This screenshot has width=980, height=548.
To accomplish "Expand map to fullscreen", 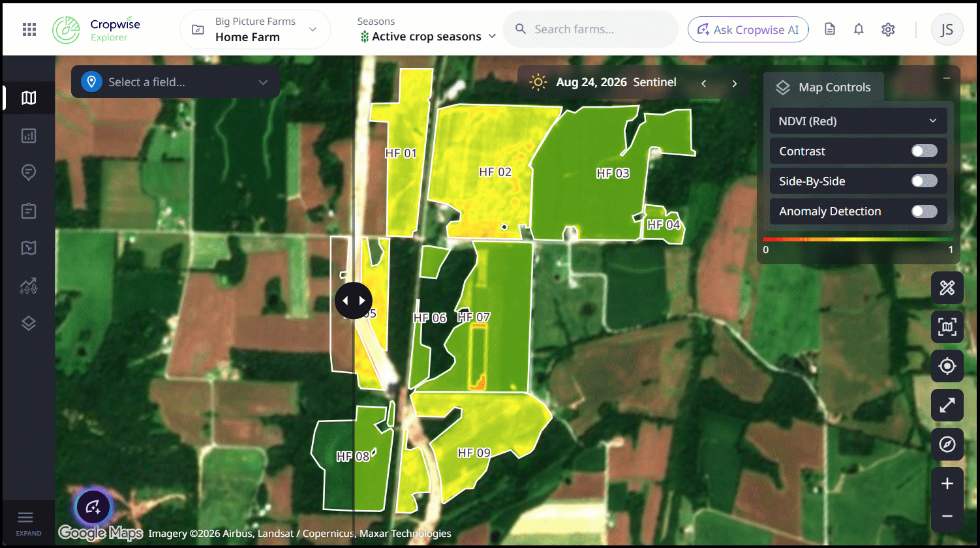I will click(947, 405).
